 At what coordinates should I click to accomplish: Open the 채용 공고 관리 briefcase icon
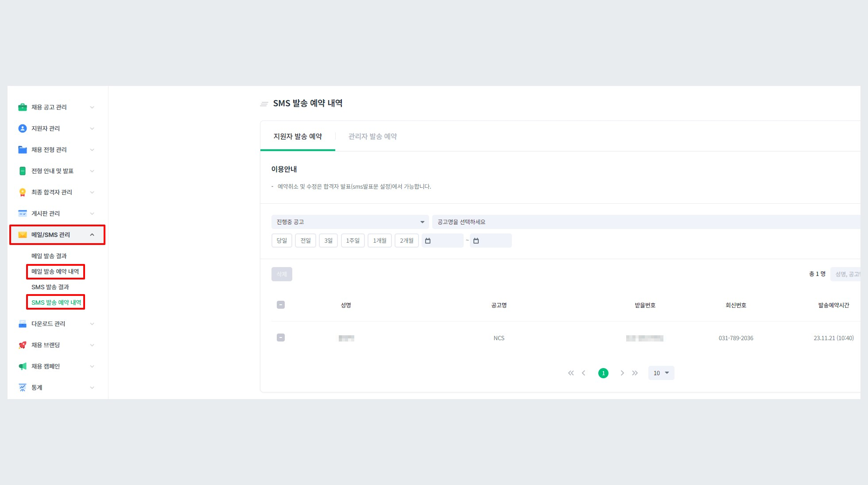tap(22, 107)
